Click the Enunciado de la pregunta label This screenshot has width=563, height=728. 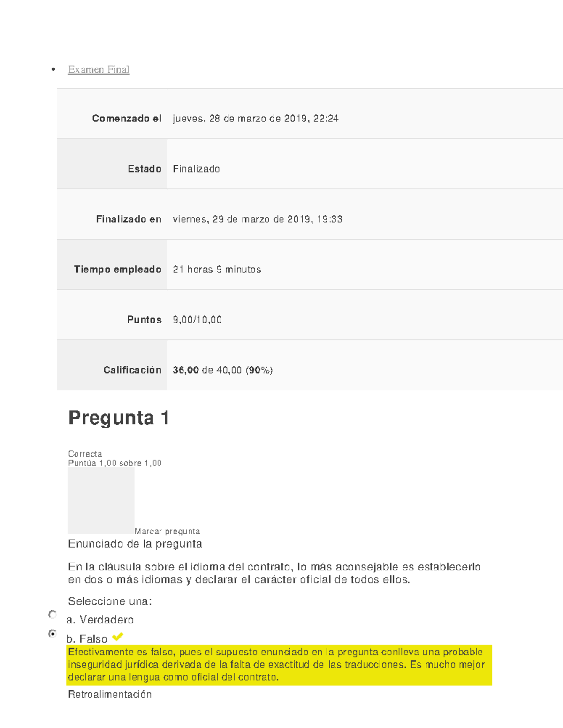pos(136,544)
